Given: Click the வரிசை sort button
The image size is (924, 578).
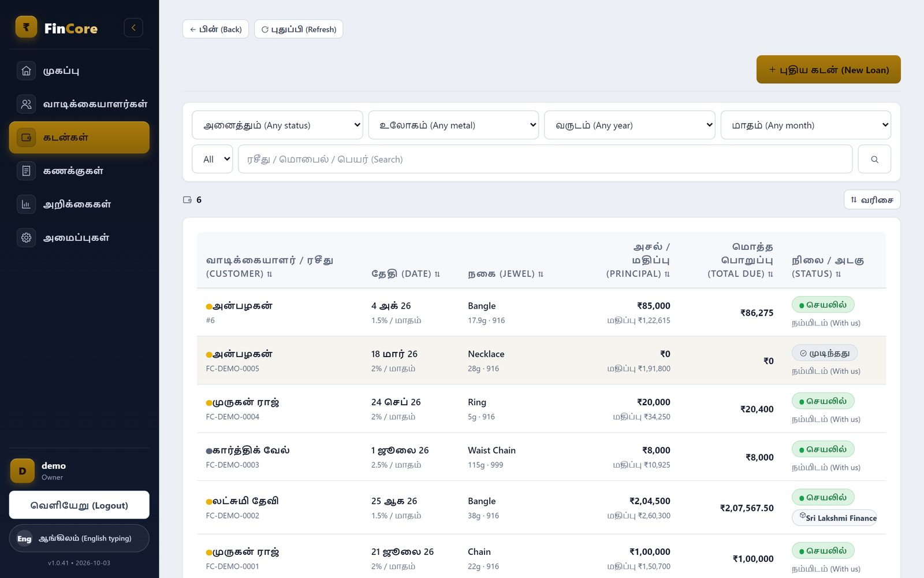Looking at the screenshot, I should pos(872,200).
